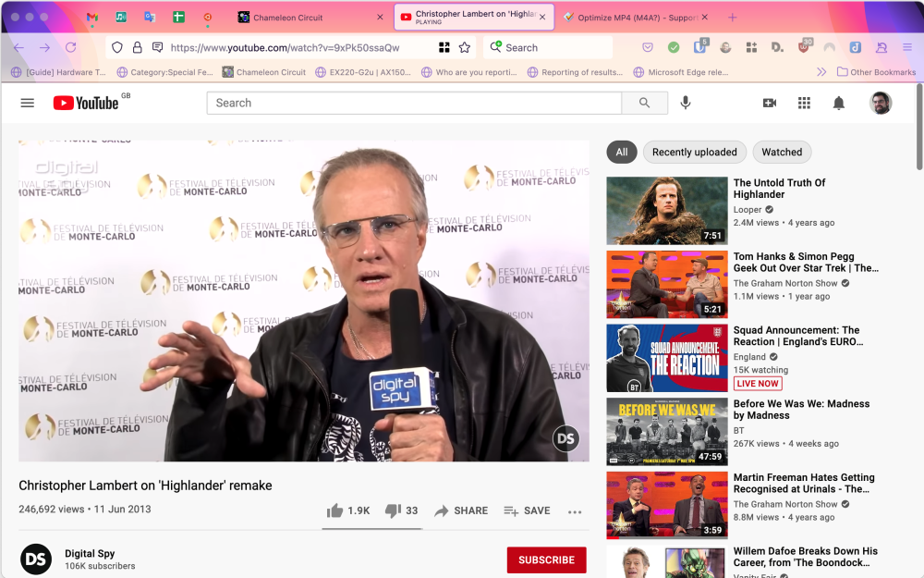Open 'The Untold Truth Of Highlander' thumbnail
The image size is (924, 578).
point(666,211)
